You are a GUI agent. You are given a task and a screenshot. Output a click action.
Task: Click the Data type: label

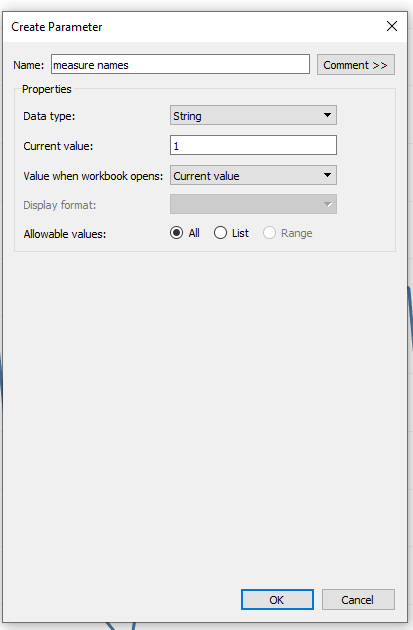(49, 116)
